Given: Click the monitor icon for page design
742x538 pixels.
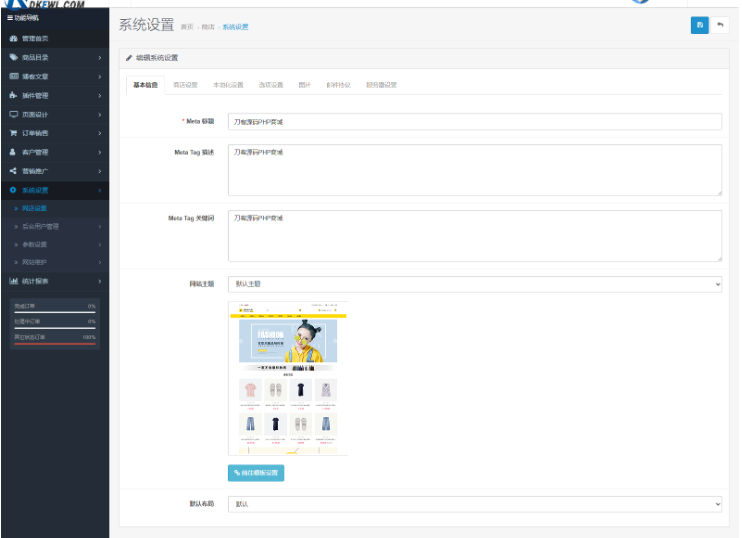Looking at the screenshot, I should [x=13, y=114].
